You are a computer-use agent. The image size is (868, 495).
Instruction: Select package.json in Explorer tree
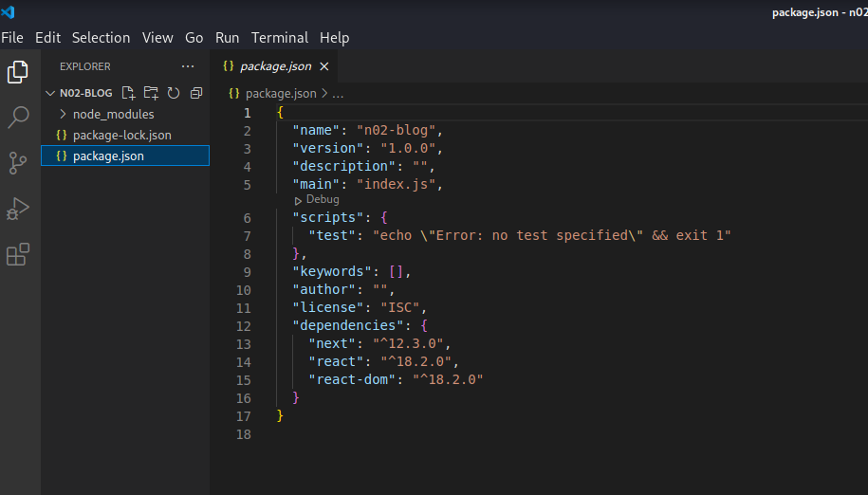125,156
